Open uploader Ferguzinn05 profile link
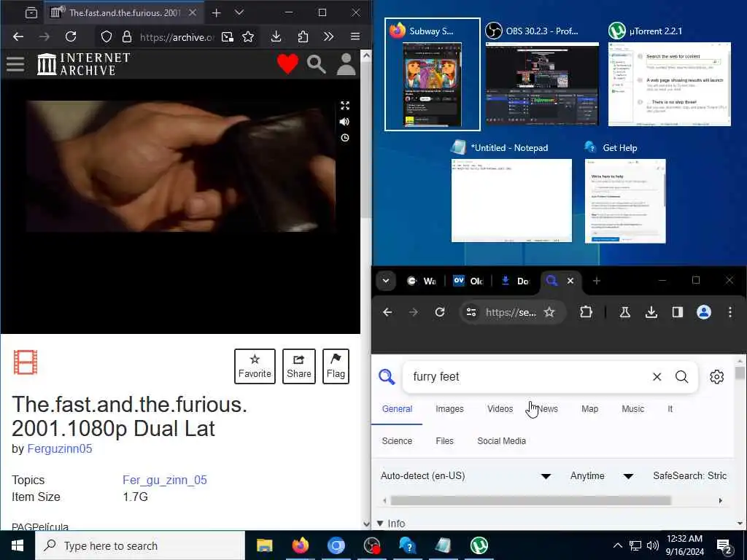 click(x=60, y=449)
